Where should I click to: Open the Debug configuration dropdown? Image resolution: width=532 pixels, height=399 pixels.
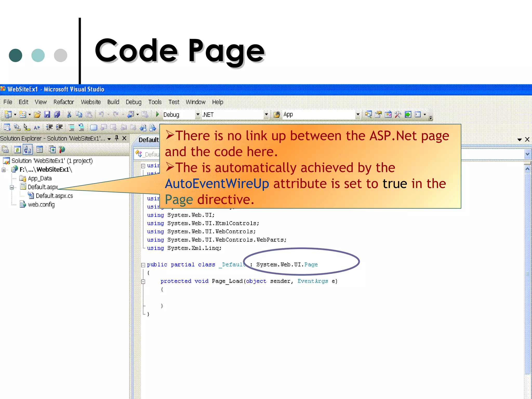tap(198, 115)
